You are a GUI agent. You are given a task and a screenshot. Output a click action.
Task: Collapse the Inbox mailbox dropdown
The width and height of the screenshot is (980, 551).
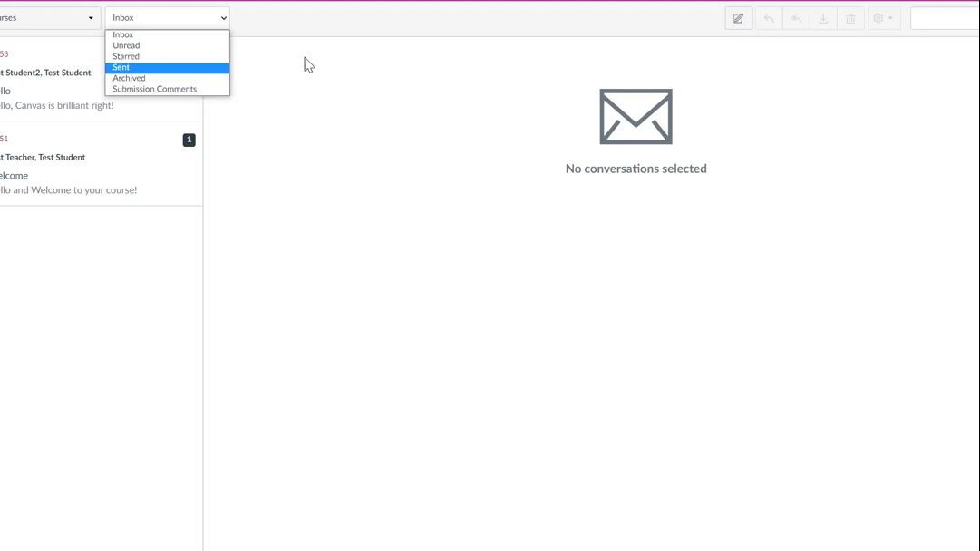[x=168, y=18]
